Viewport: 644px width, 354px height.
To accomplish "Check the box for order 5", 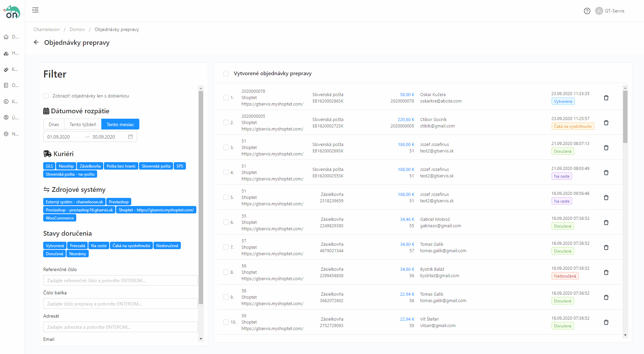I will click(226, 197).
